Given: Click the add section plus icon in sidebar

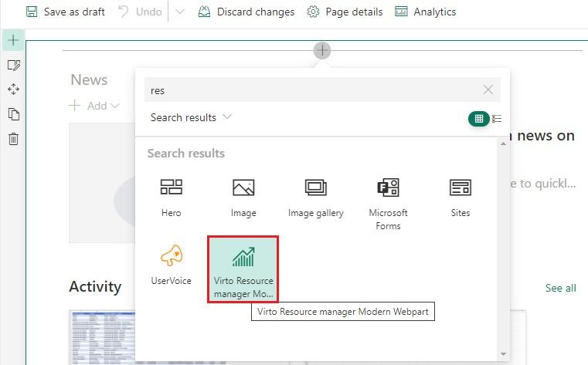Looking at the screenshot, I should (13, 40).
